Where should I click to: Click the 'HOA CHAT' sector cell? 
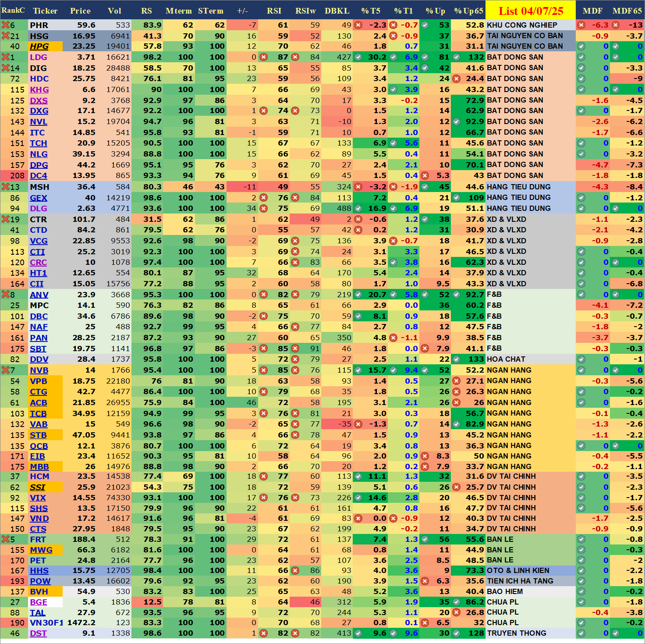tap(531, 359)
